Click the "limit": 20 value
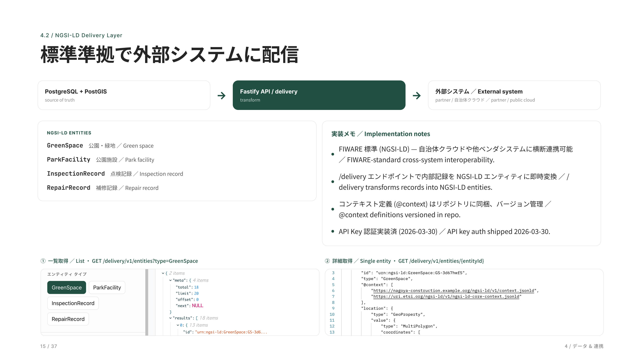 196,294
